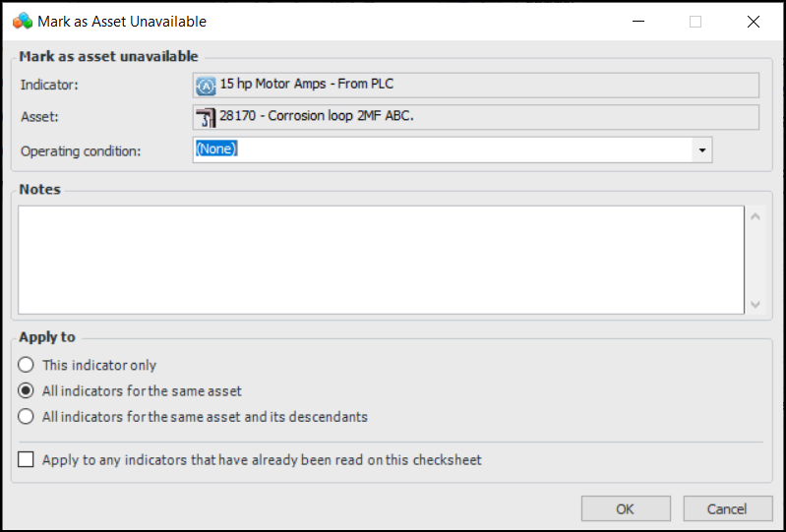The width and height of the screenshot is (786, 532).
Task: Click the Operating condition (None) combo box
Action: pos(443,149)
